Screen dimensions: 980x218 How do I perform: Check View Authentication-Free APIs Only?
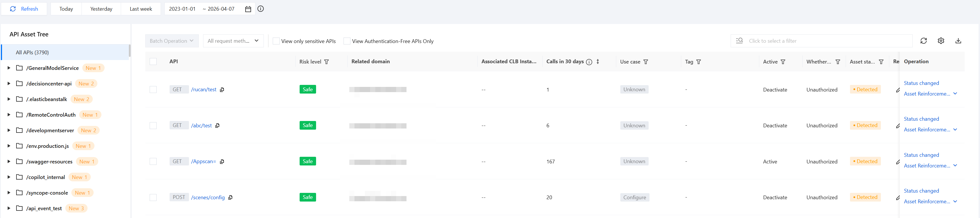click(x=347, y=41)
